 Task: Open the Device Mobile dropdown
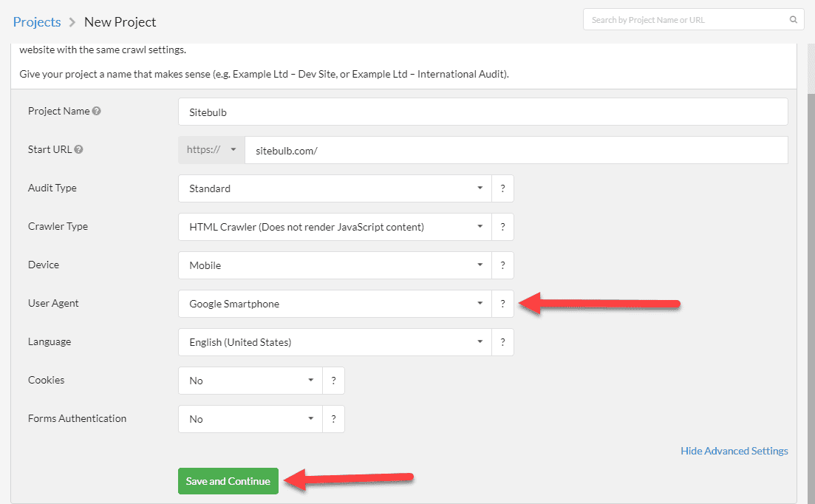tap(335, 265)
